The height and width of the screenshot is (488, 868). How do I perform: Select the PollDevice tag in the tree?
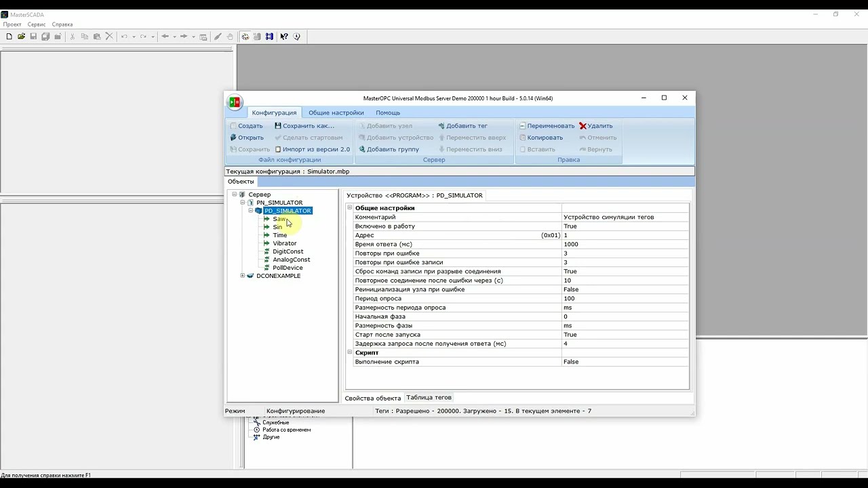(x=288, y=268)
